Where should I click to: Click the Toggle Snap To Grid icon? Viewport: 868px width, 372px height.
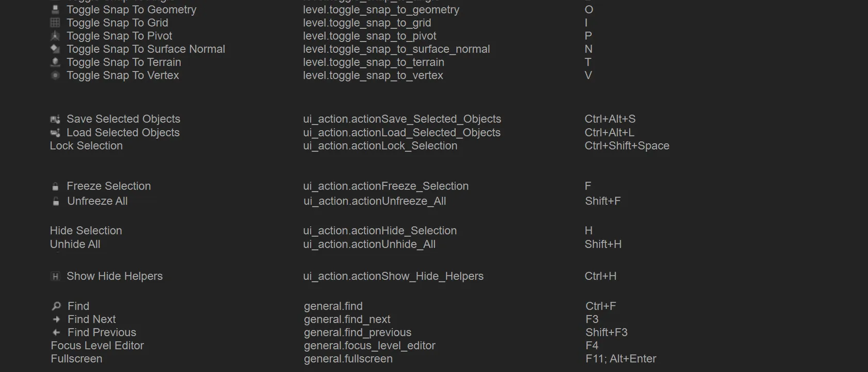click(x=55, y=23)
